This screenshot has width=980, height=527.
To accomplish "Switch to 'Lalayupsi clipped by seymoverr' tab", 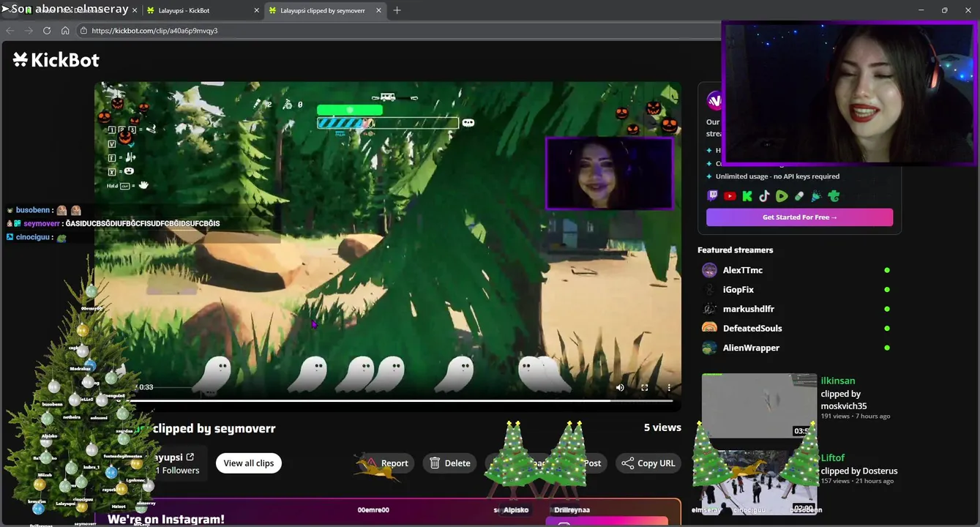I will pyautogui.click(x=323, y=11).
